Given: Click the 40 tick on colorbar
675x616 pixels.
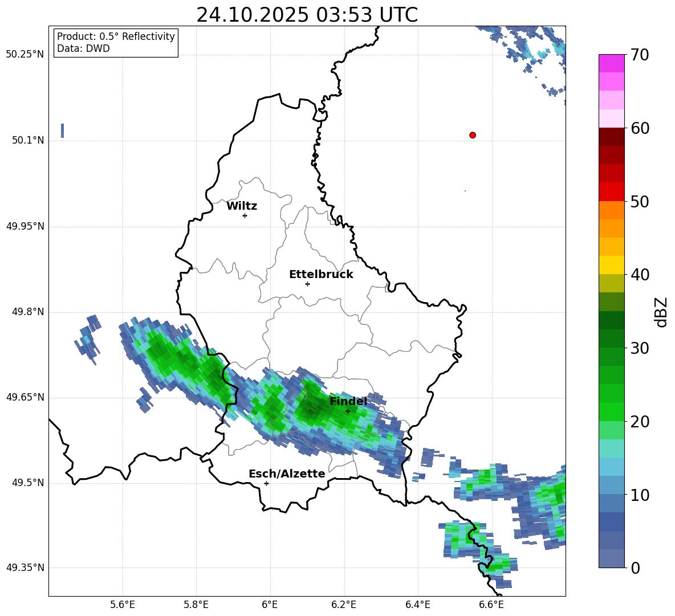Looking at the screenshot, I should click(x=639, y=275).
